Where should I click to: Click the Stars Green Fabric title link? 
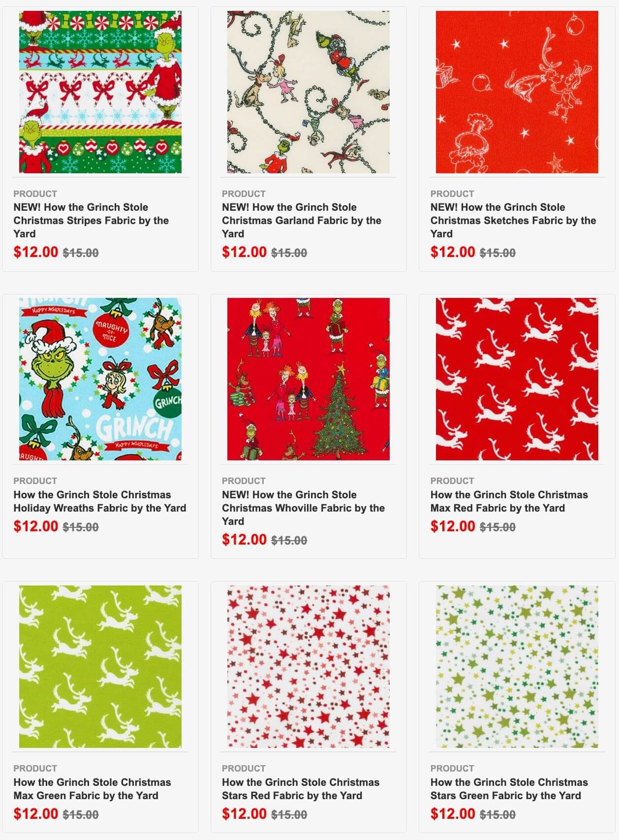pos(509,789)
